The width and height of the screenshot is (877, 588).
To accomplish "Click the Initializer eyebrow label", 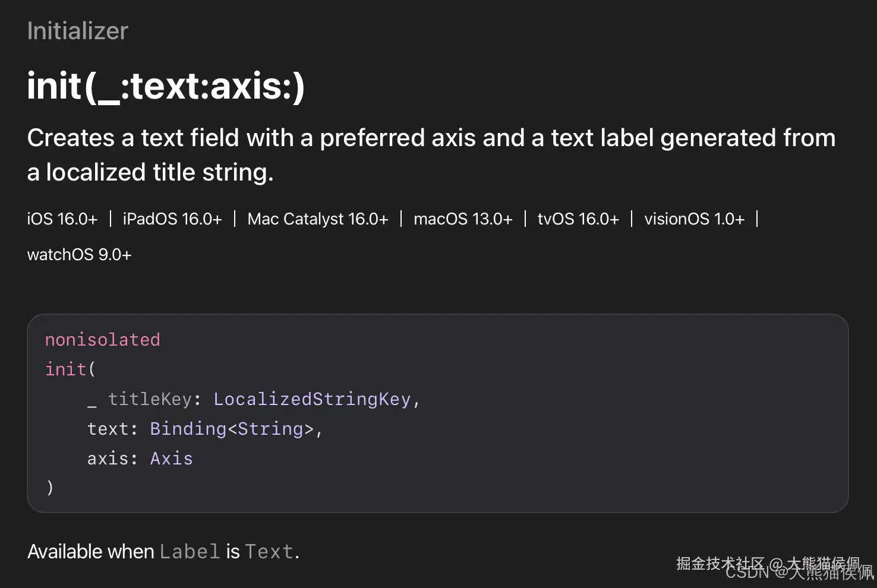I will pyautogui.click(x=78, y=31).
